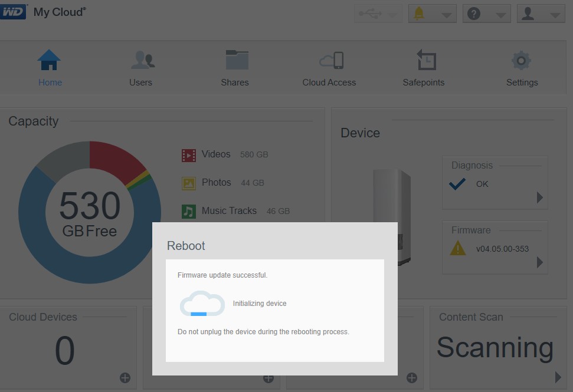Expand the Content Scan details arrow
573x392 pixels.
click(558, 377)
